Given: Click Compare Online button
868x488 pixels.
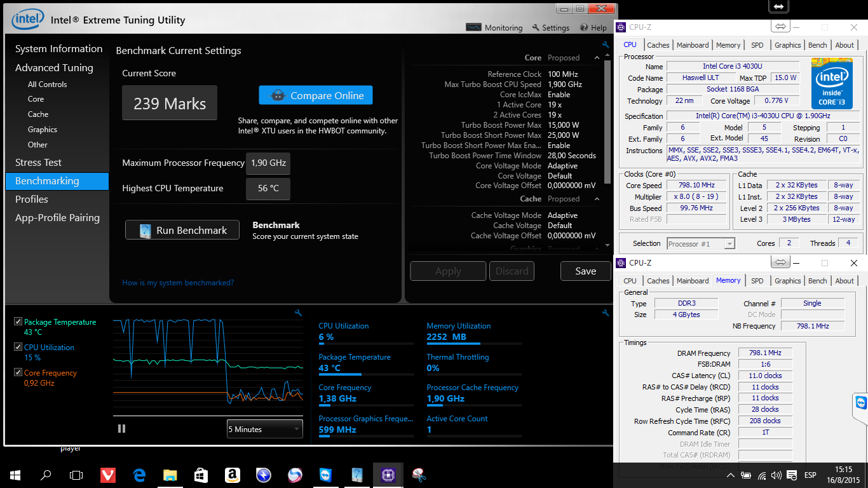Looking at the screenshot, I should 316,95.
